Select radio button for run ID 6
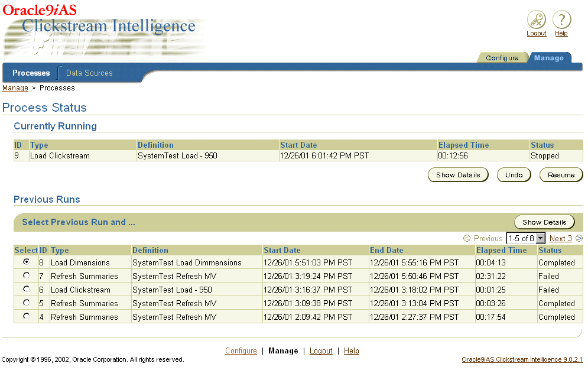The image size is (588, 370). point(26,288)
